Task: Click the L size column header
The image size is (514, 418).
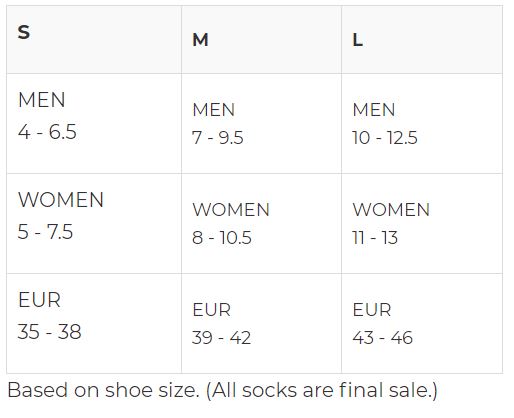Action: pyautogui.click(x=422, y=40)
